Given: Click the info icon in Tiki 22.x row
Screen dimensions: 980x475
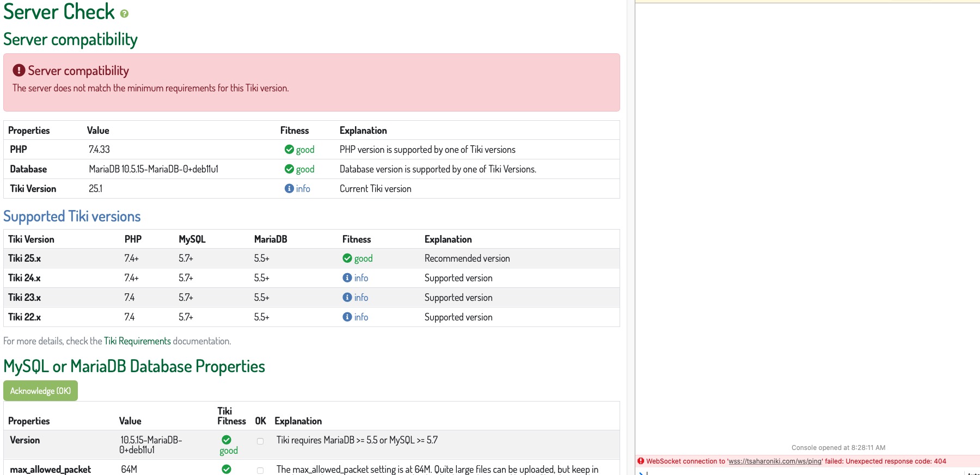Looking at the screenshot, I should [347, 317].
